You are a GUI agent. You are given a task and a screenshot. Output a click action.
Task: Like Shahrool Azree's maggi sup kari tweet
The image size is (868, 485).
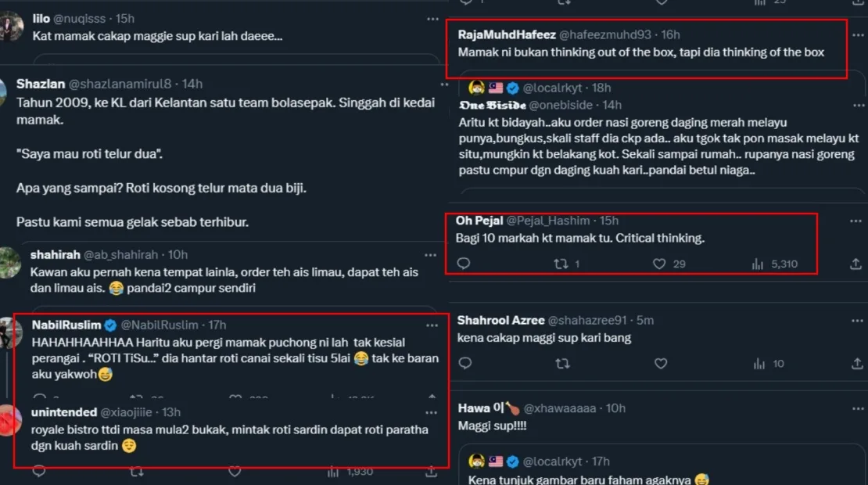661,364
